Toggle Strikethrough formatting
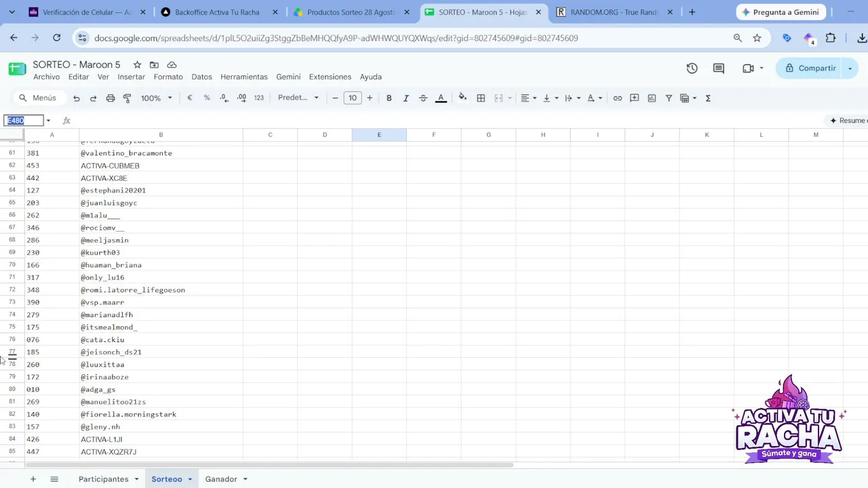Viewport: 868px width, 488px height. coord(423,98)
